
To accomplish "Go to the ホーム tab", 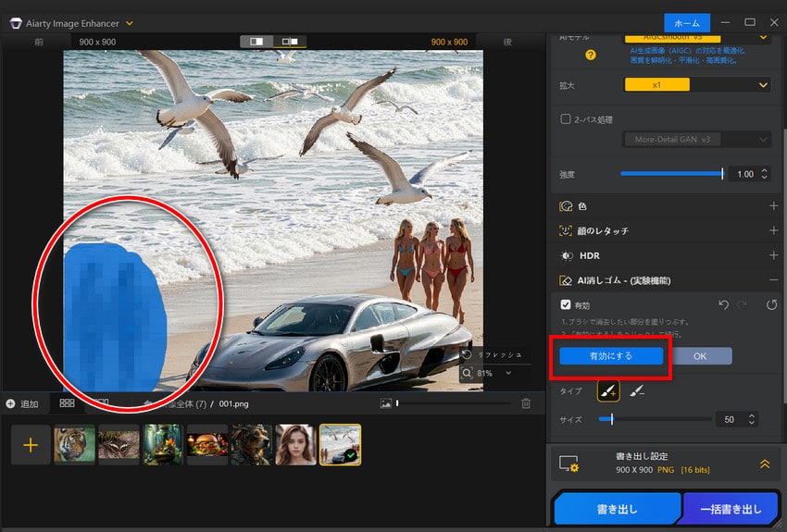I will 686,23.
